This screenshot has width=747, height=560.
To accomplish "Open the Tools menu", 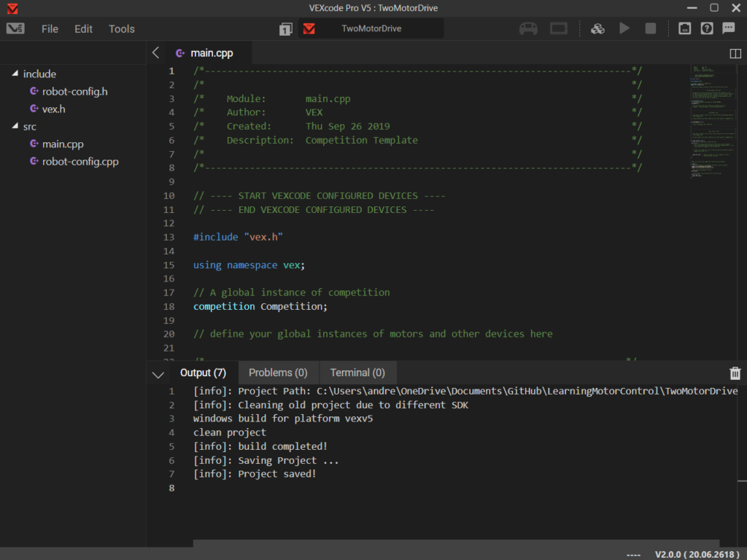I will 122,29.
